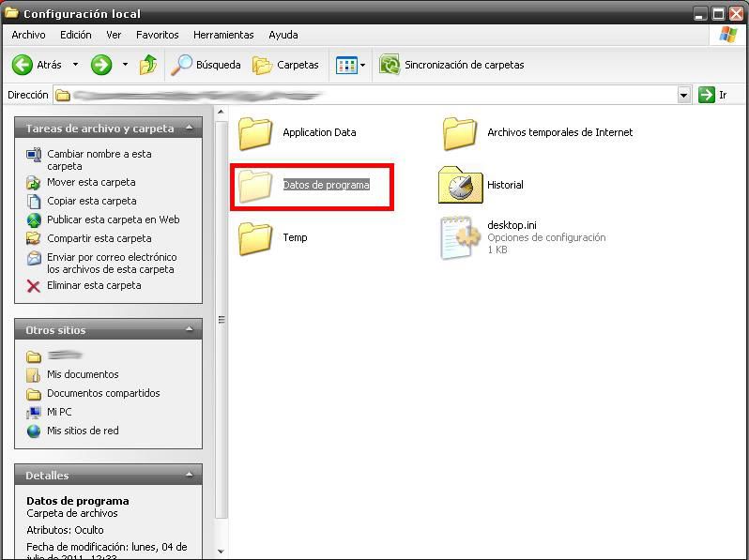Click the green Ir go arrow
The width and height of the screenshot is (749, 560).
coord(707,95)
